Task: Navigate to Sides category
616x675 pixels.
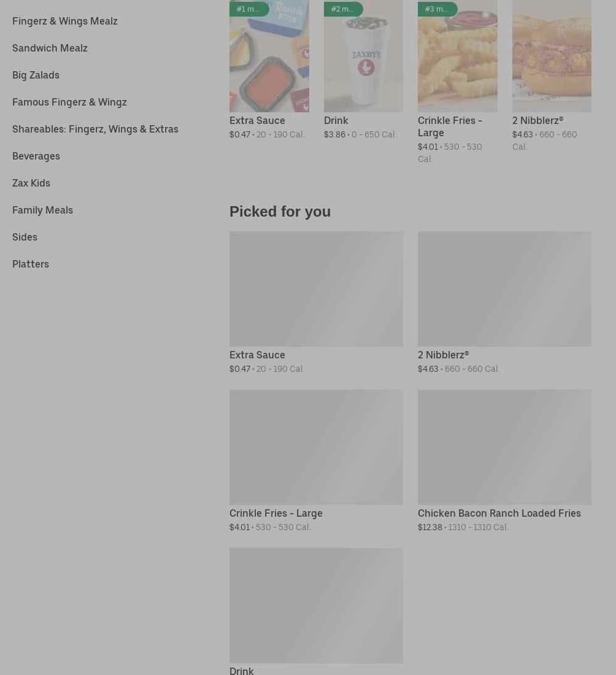Action: pyautogui.click(x=25, y=237)
